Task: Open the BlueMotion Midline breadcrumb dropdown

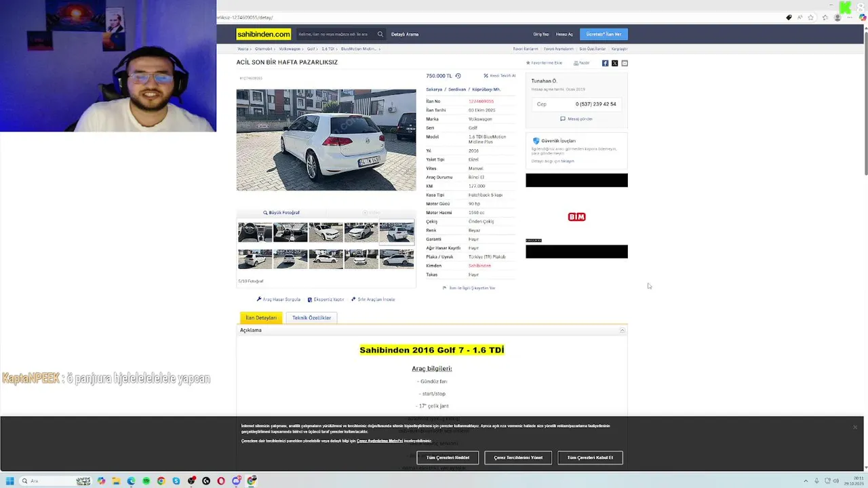Action: pyautogui.click(x=360, y=49)
